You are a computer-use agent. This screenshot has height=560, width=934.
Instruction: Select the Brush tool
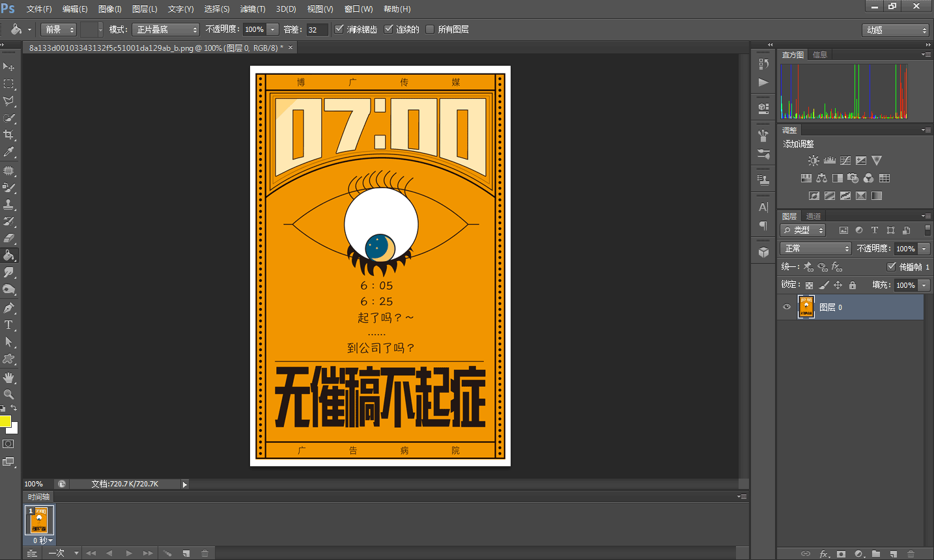(8, 188)
